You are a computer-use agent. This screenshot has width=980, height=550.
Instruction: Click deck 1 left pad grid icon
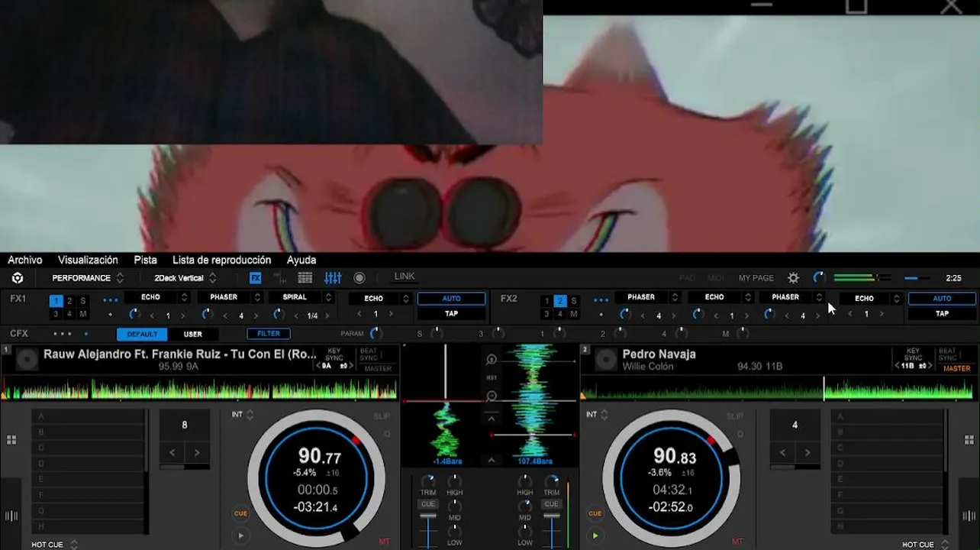coord(11,440)
